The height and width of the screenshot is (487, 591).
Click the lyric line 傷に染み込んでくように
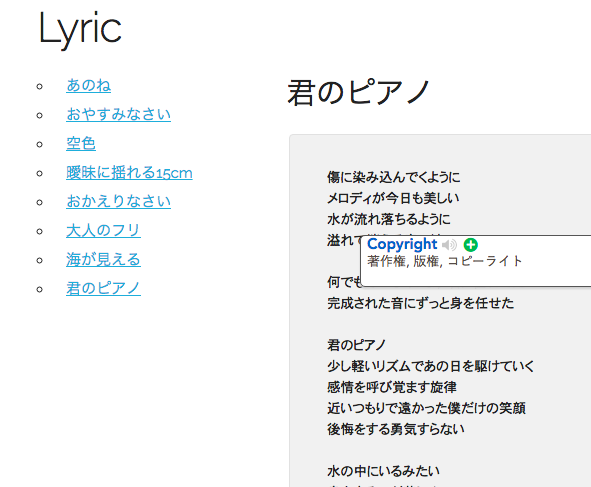pos(393,177)
